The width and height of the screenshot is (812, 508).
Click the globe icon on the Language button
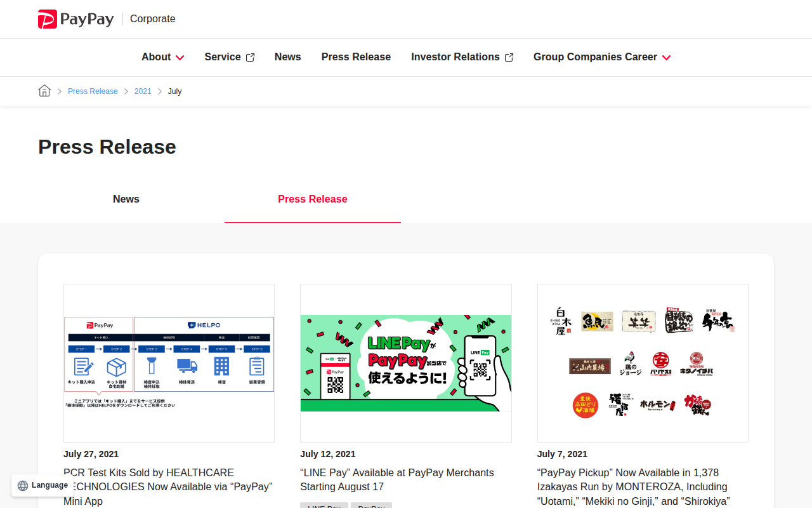pos(23,486)
